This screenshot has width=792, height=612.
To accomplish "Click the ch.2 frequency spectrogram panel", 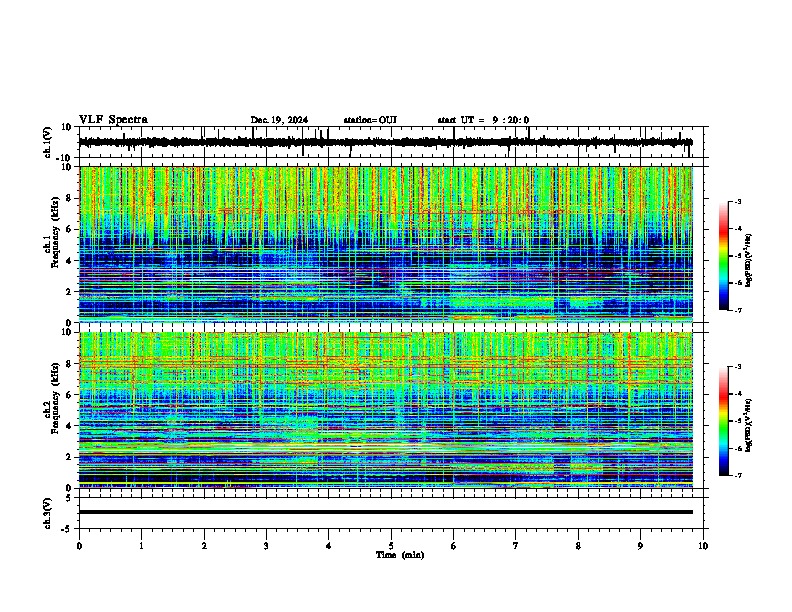I will [386, 410].
